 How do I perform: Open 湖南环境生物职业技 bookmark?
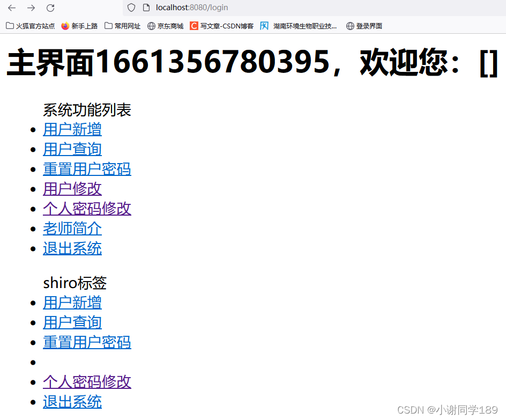coord(299,26)
